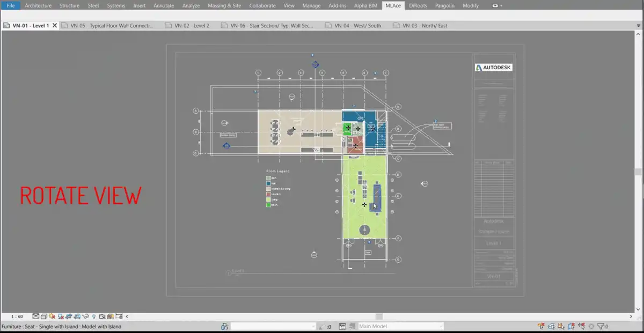Open the Detail Level icon in view control bar
Screen dimensions: 644x333
(36, 316)
